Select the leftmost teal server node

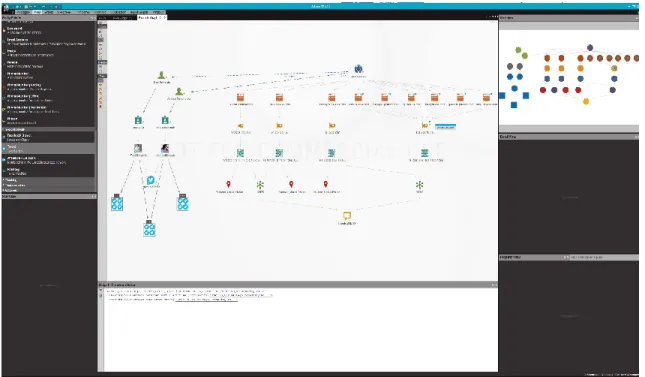240,153
